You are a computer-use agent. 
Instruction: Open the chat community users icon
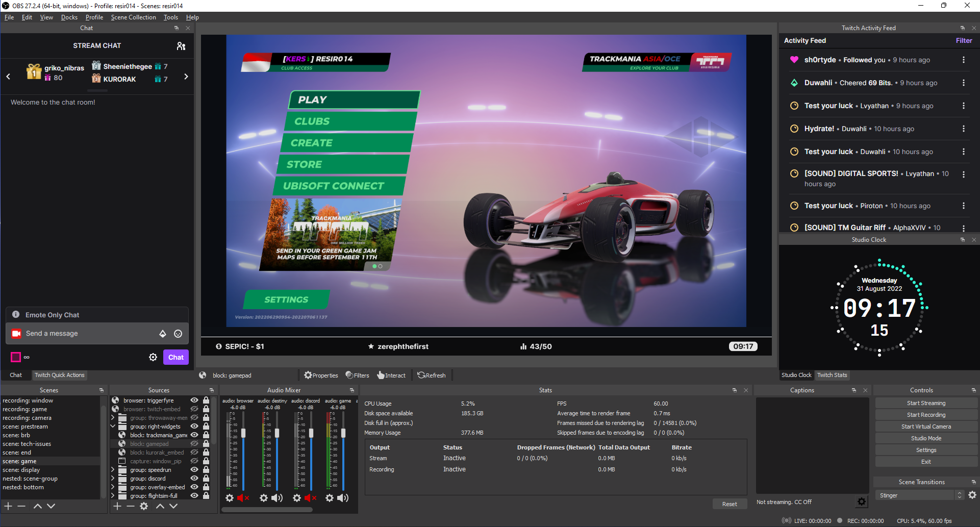tap(181, 46)
